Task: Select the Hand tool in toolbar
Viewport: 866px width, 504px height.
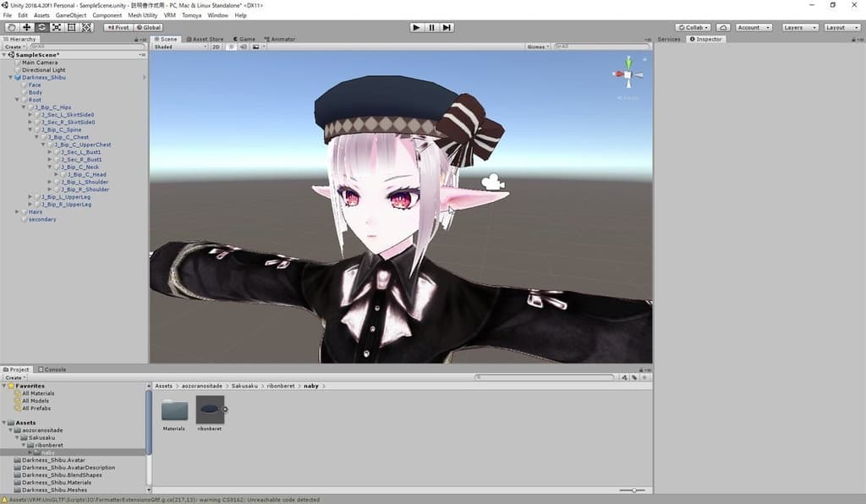Action: pyautogui.click(x=11, y=27)
